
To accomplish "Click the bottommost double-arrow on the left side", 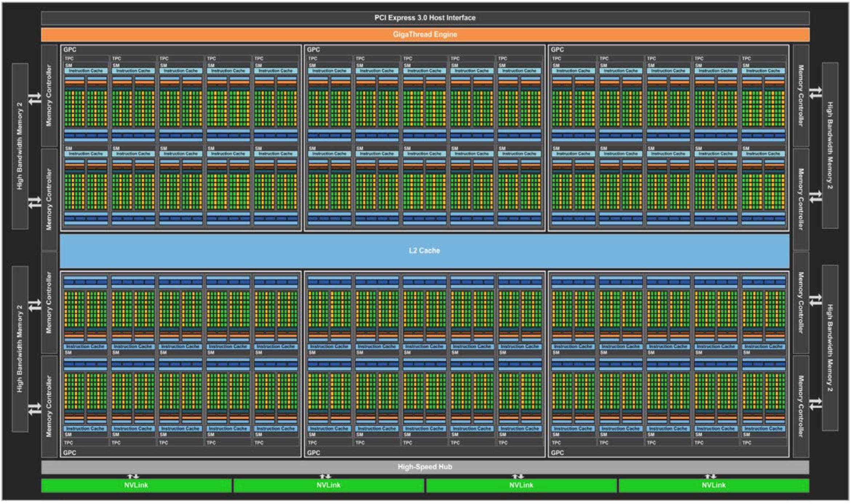I will click(35, 409).
